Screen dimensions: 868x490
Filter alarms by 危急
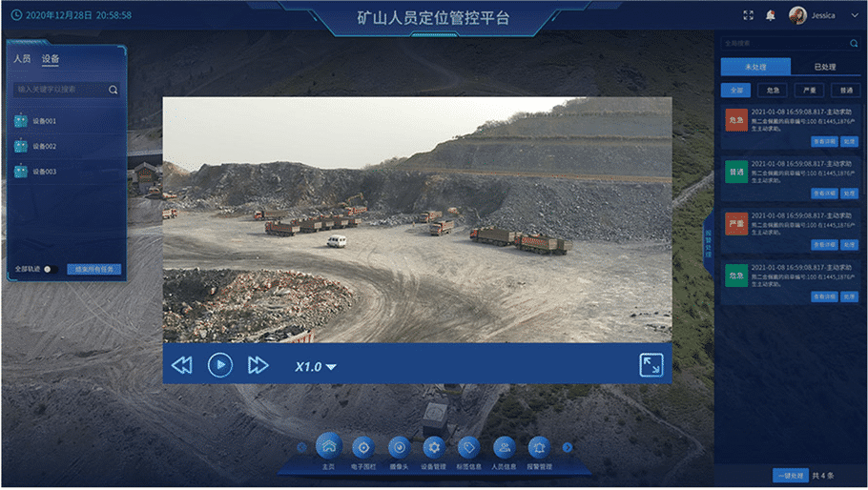coord(773,91)
